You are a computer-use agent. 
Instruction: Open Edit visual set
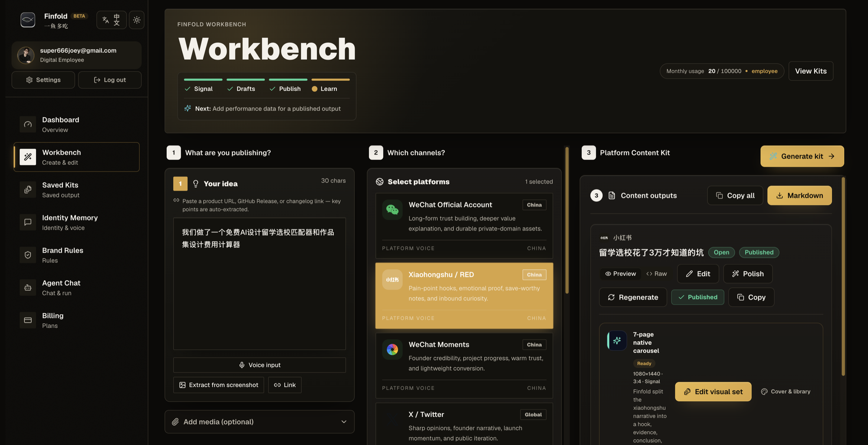coord(713,392)
